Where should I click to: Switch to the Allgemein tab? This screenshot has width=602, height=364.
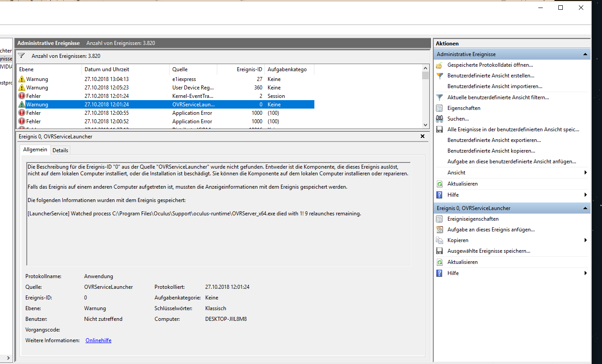pyautogui.click(x=35, y=150)
